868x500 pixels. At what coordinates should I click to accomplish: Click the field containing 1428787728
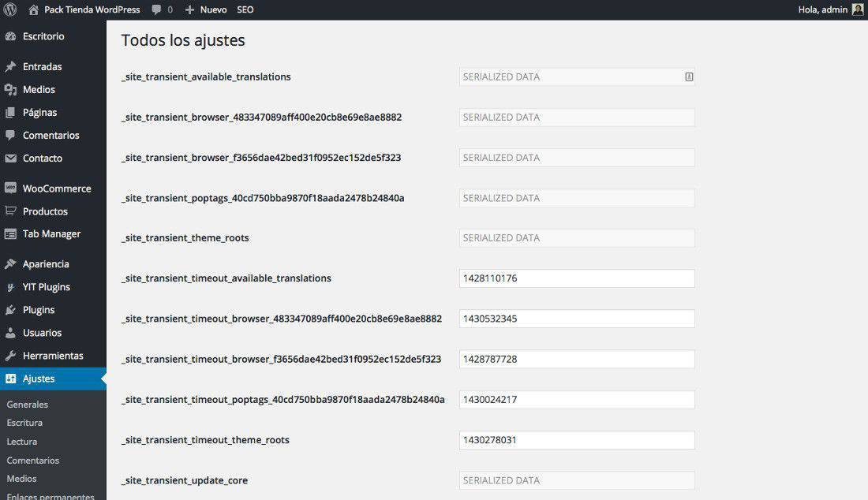point(577,359)
